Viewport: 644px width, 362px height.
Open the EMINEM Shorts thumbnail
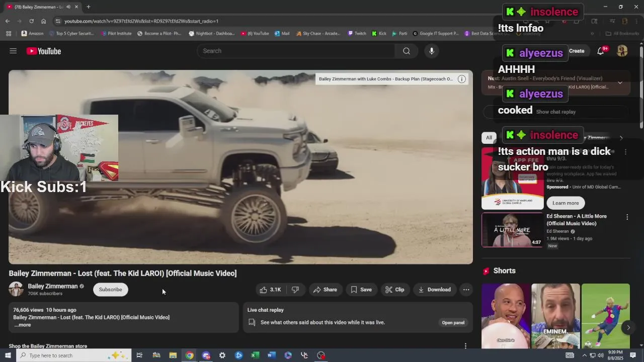[x=555, y=316]
